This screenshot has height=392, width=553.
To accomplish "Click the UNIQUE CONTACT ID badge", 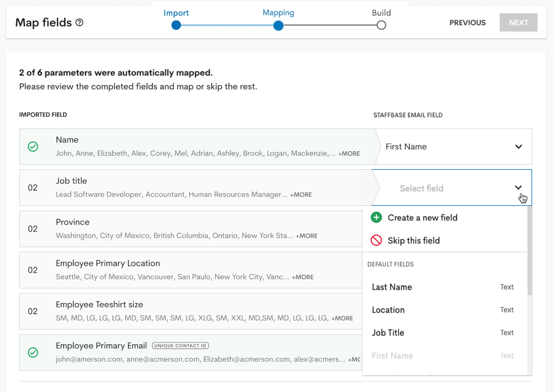I will click(180, 345).
